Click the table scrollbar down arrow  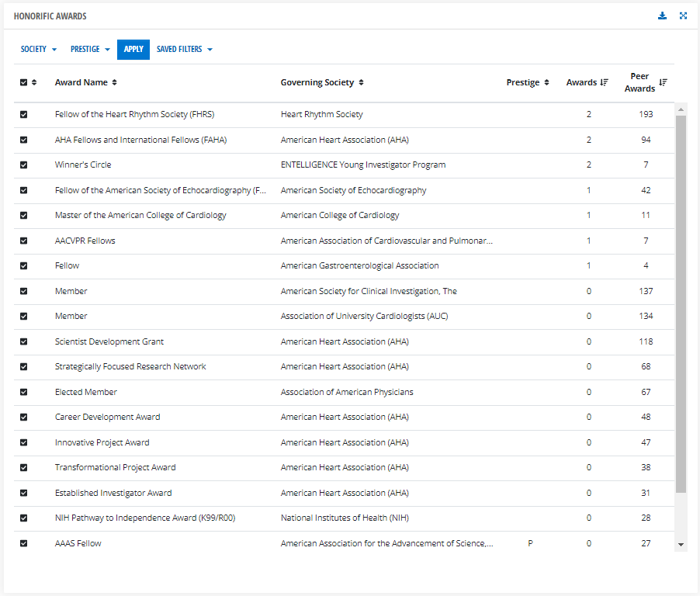point(681,545)
